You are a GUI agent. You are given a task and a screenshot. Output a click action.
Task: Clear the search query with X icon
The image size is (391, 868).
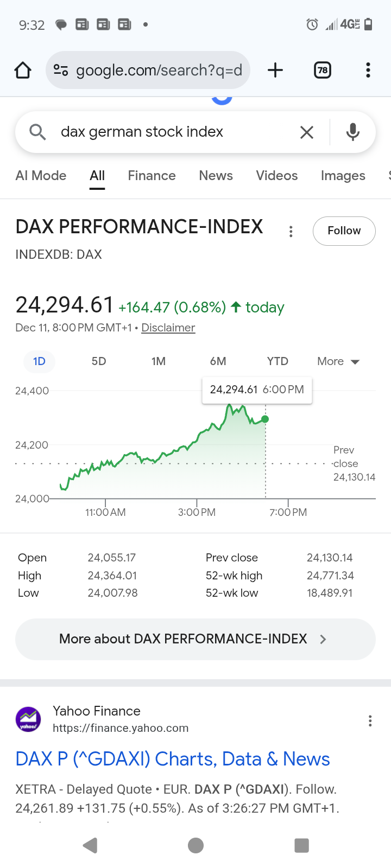click(307, 132)
